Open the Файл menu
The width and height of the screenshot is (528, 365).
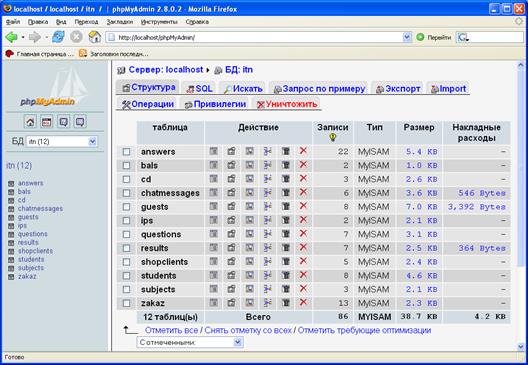tap(13, 22)
